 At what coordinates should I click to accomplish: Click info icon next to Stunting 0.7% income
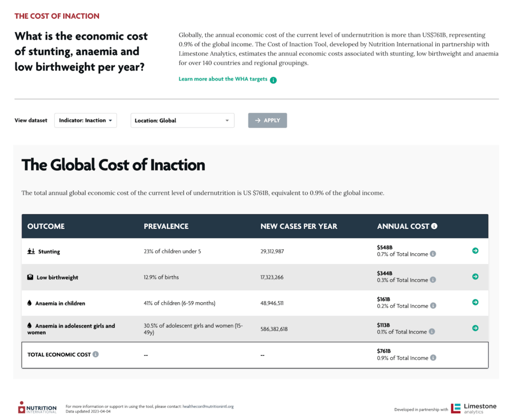pyautogui.click(x=433, y=254)
